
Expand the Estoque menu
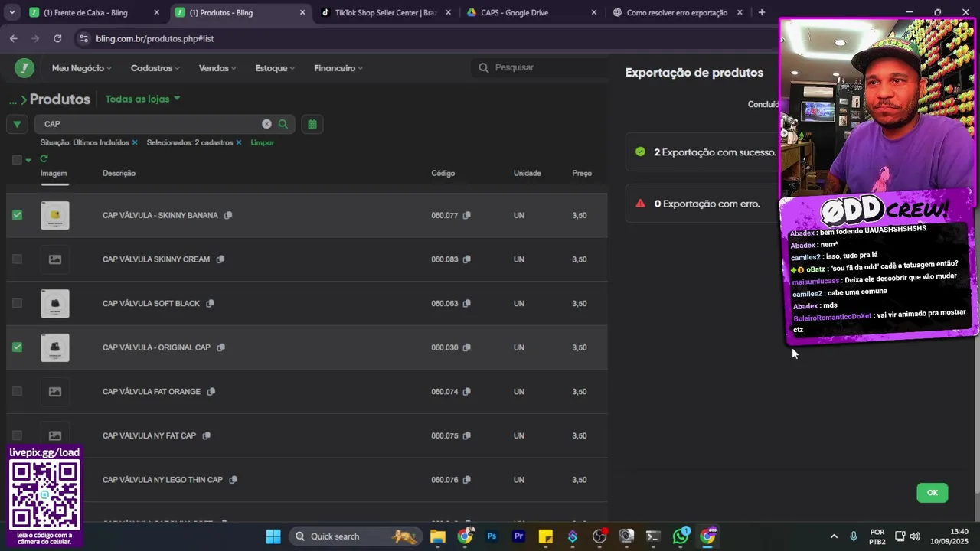[275, 68]
